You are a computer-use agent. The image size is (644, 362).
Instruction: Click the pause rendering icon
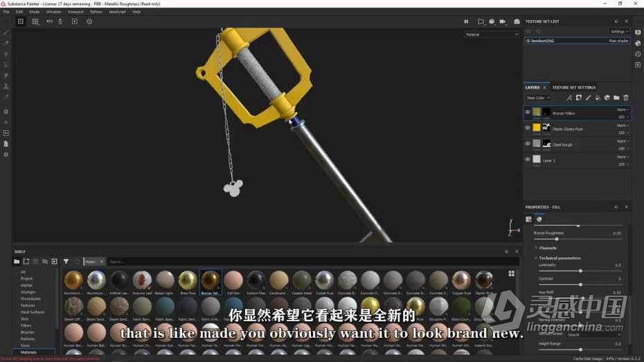click(x=466, y=21)
